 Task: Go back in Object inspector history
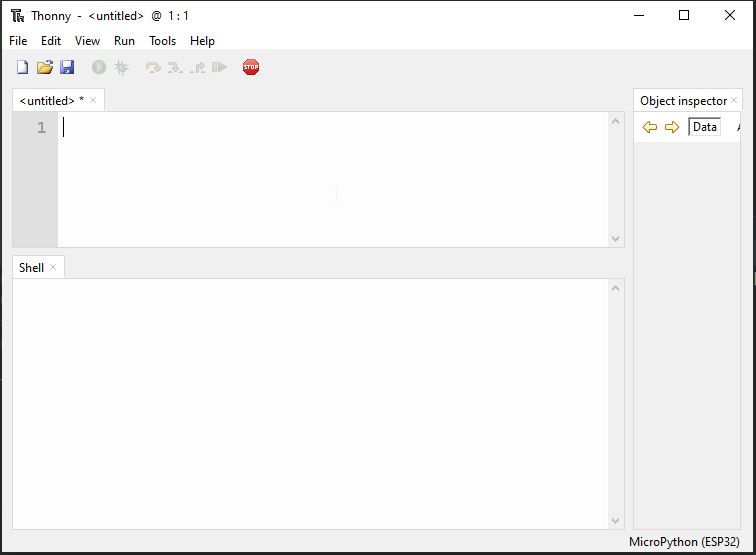(649, 127)
